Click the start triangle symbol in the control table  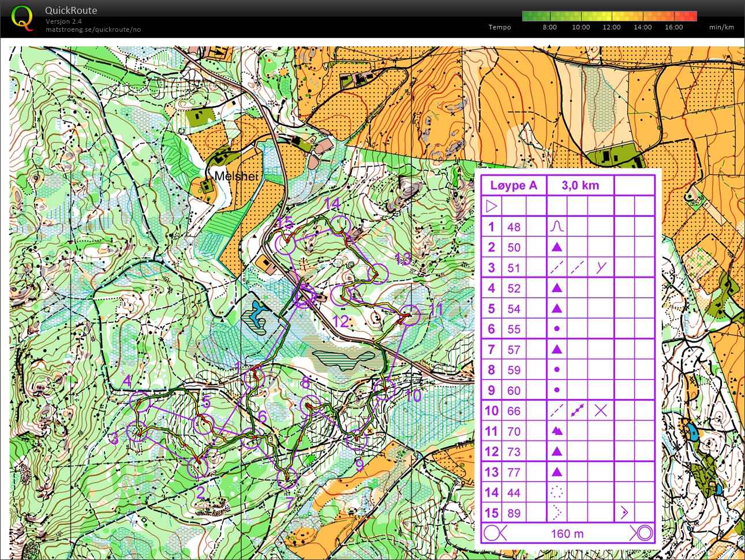pos(491,206)
